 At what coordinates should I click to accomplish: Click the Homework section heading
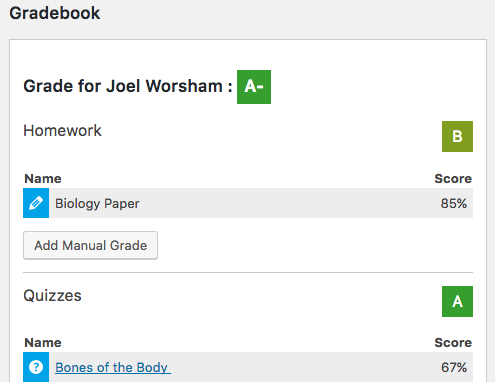click(x=62, y=130)
